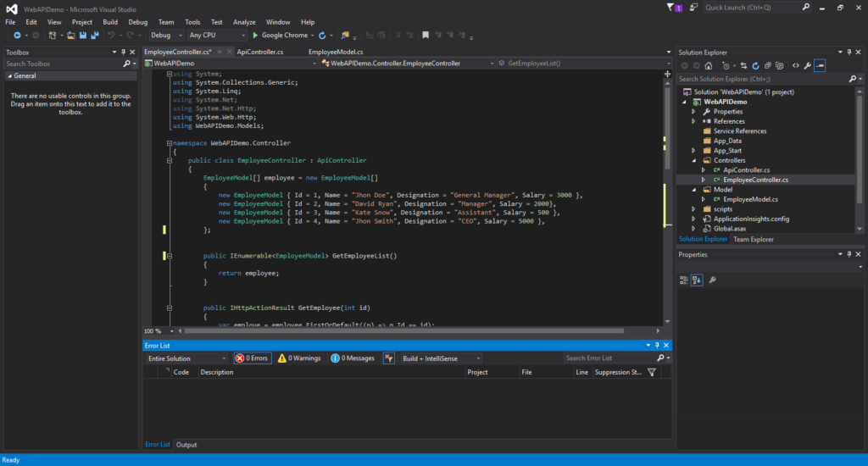868x466 pixels.
Task: Click the bookmark icon in the toolbar
Action: 426,36
